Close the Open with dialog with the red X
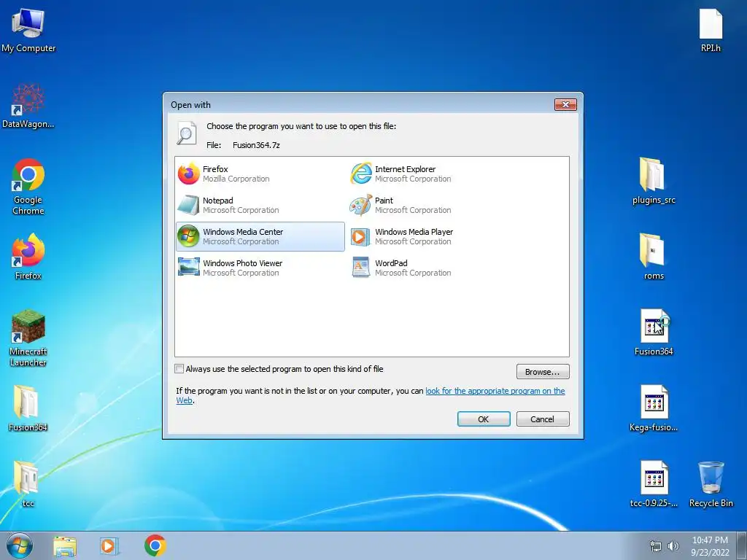The image size is (747, 560). coord(565,104)
